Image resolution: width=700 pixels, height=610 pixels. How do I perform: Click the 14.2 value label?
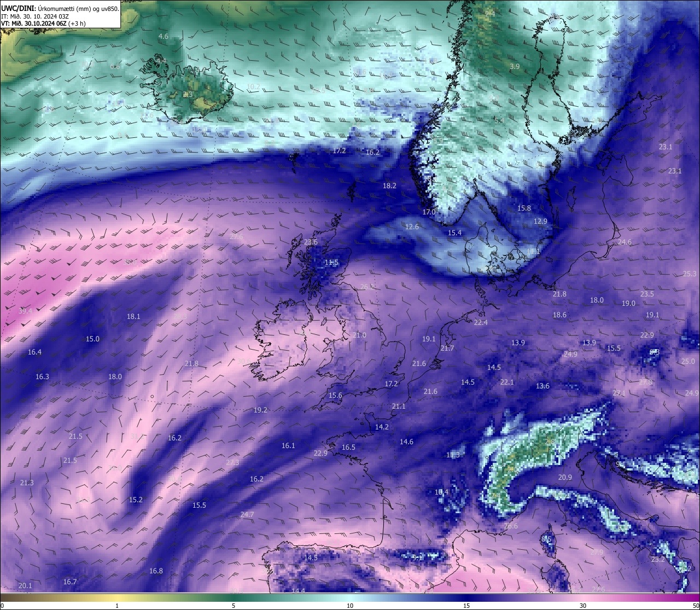(382, 427)
